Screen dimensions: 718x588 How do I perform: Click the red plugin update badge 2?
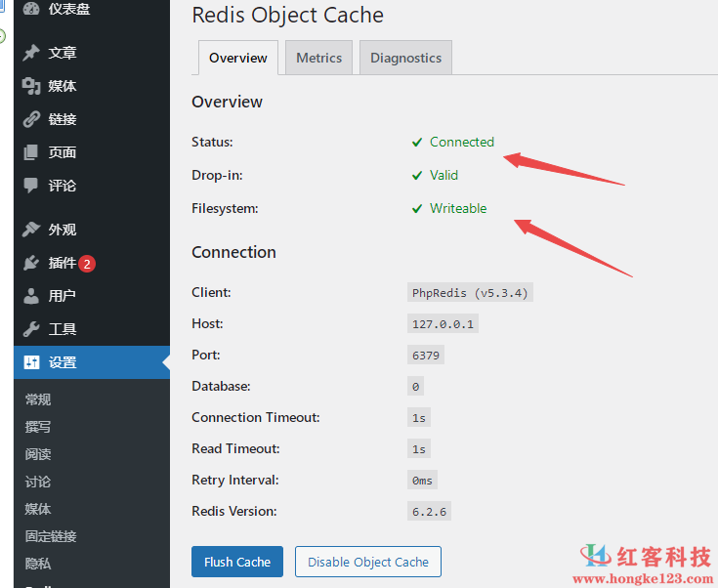(87, 264)
